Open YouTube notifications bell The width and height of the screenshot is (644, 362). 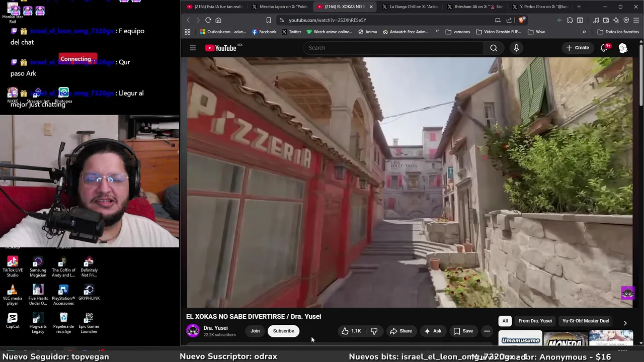(x=604, y=48)
